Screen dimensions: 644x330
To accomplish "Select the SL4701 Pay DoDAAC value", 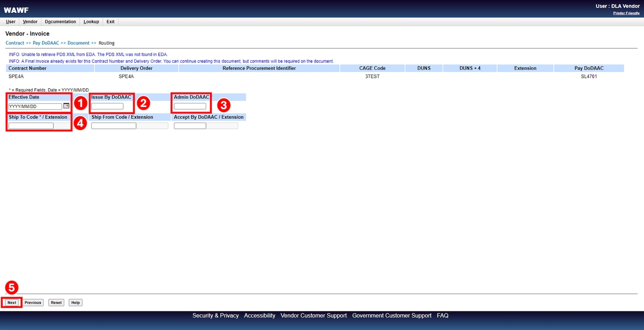I will tap(589, 76).
